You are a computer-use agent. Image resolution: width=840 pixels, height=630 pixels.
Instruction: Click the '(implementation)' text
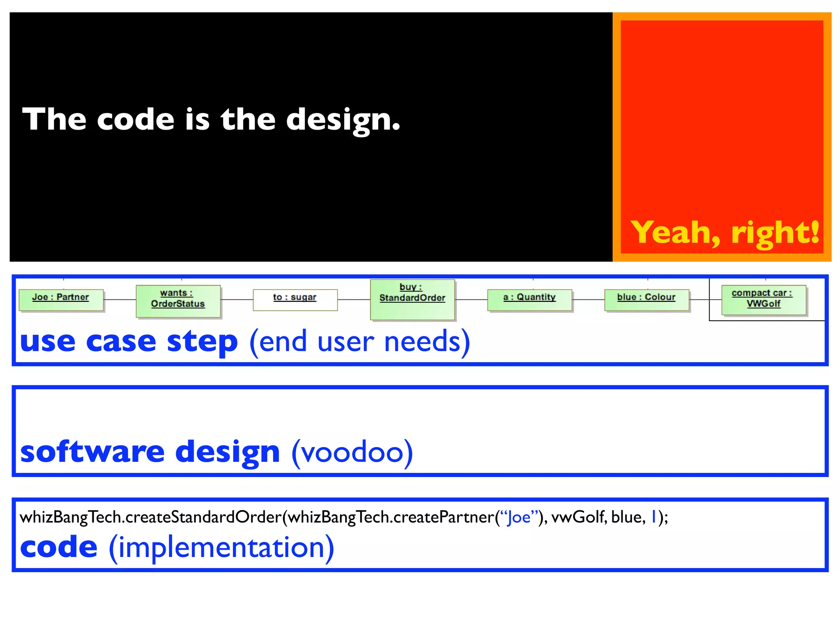[x=221, y=548]
